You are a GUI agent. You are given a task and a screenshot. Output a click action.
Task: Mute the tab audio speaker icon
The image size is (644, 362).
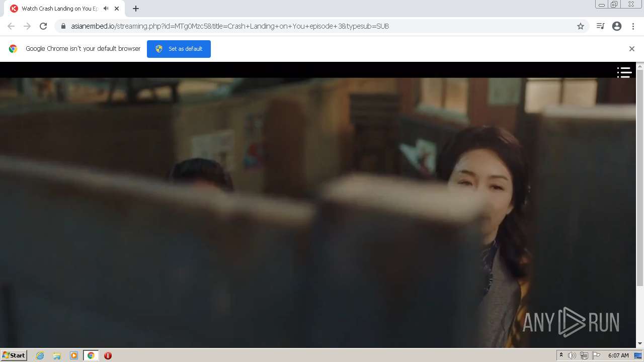106,9
